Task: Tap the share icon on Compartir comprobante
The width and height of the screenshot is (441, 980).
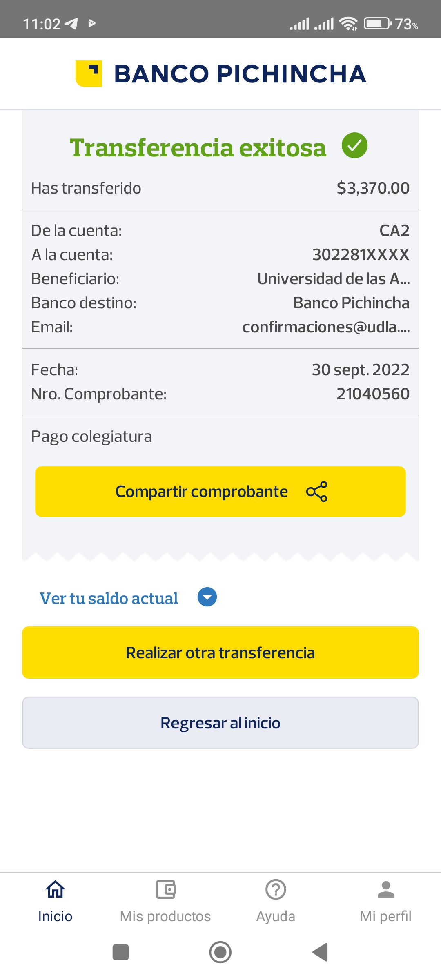Action: point(317,492)
